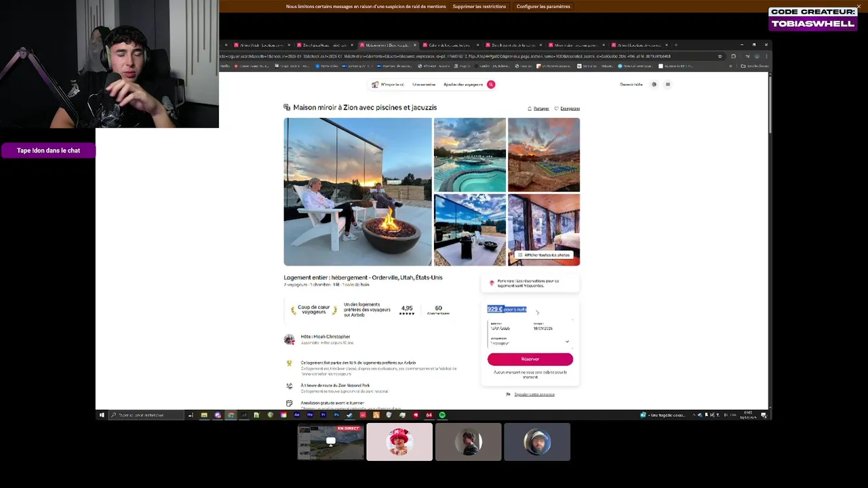Open the File Explorer taskbar icon
868x488 pixels.
pyautogui.click(x=204, y=415)
